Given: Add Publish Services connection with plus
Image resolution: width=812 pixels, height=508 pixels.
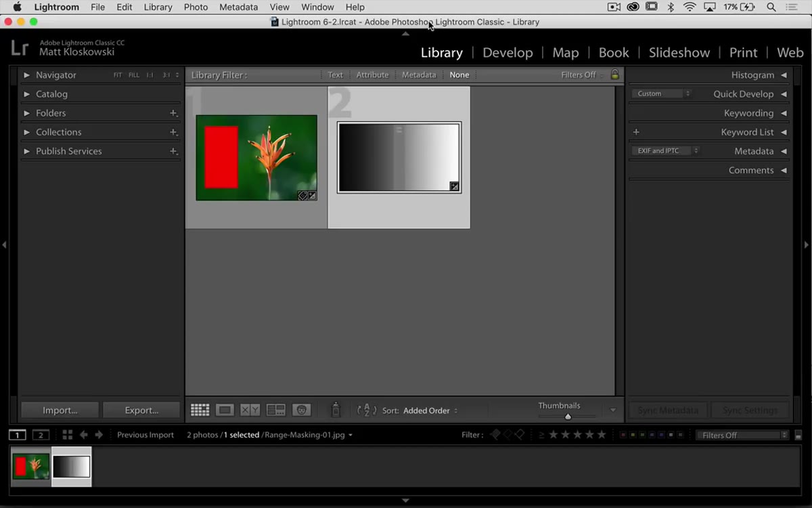Looking at the screenshot, I should (x=174, y=151).
